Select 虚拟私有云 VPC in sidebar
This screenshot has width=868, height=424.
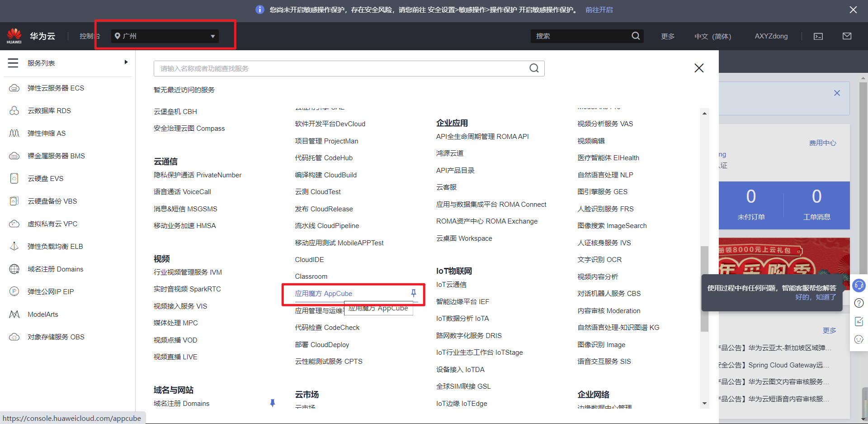click(x=52, y=224)
